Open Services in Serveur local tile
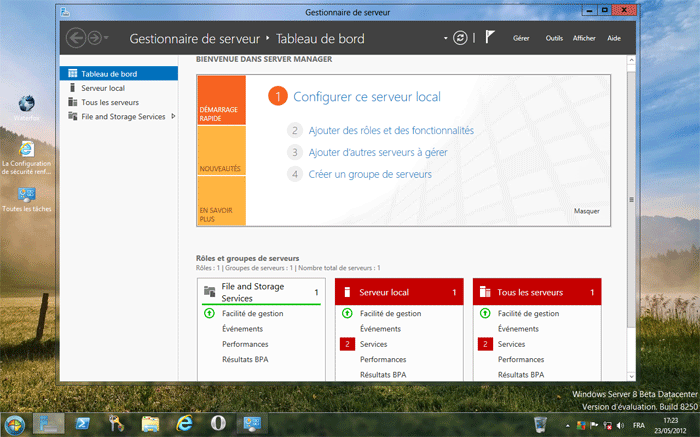This screenshot has height=437, width=700. (374, 344)
